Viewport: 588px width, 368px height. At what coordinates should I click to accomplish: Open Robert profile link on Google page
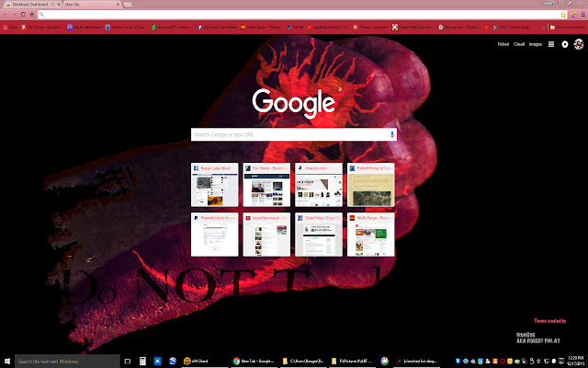pos(503,44)
